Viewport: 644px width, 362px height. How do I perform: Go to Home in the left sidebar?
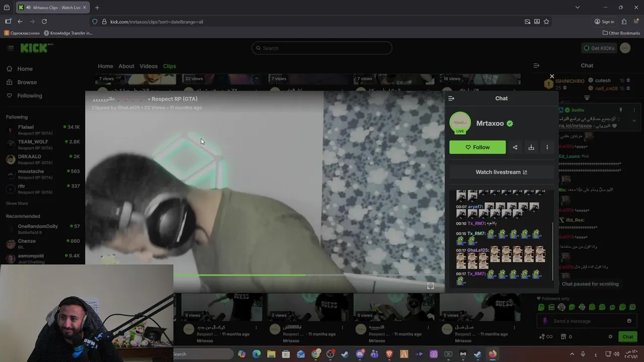click(x=19, y=69)
